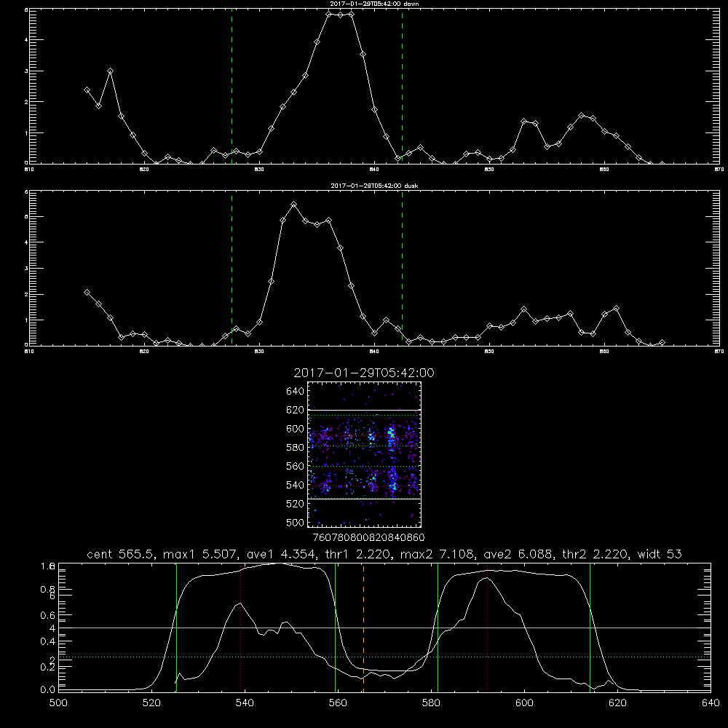The width and height of the screenshot is (728, 728).
Task: Click the '560' label on bottom plot x-axis
Action: [338, 703]
